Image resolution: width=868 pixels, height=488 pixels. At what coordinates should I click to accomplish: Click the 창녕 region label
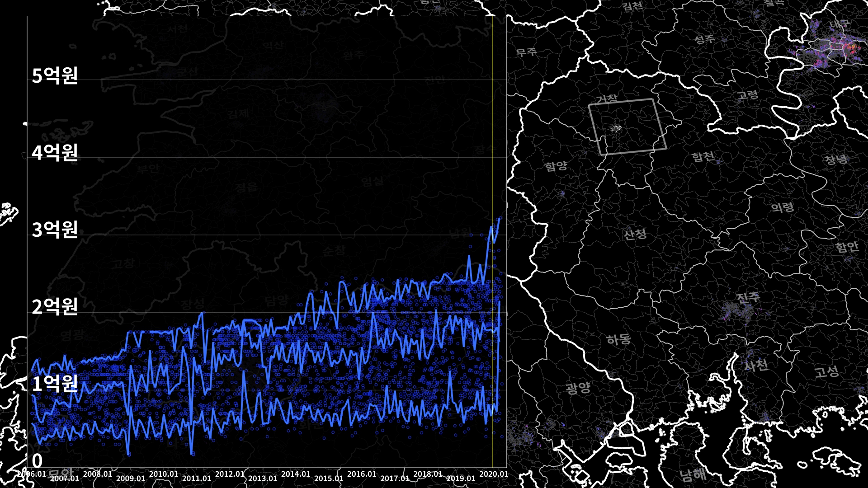point(836,160)
